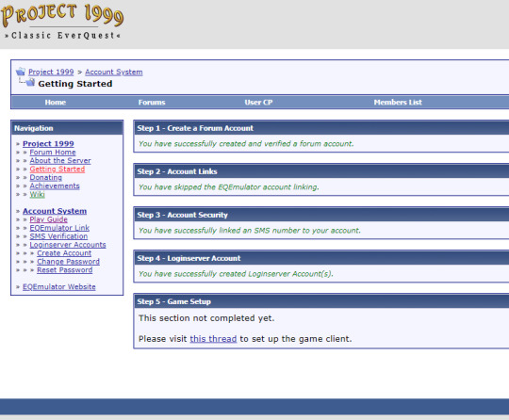Open the About the Server sidebar link
The width and height of the screenshot is (509, 420).
[60, 160]
